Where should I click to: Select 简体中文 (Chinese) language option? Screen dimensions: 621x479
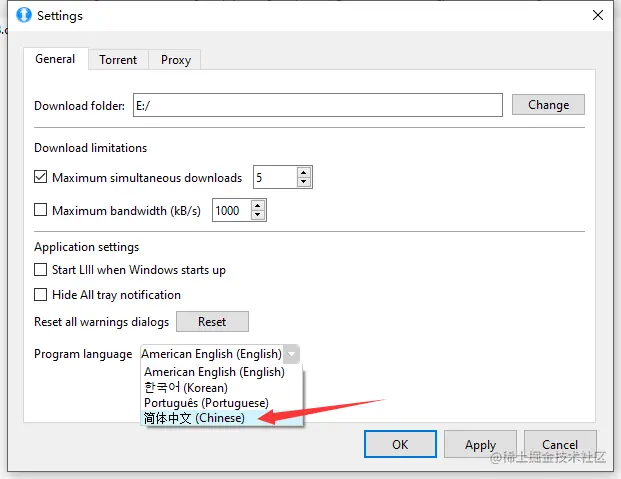(222, 418)
